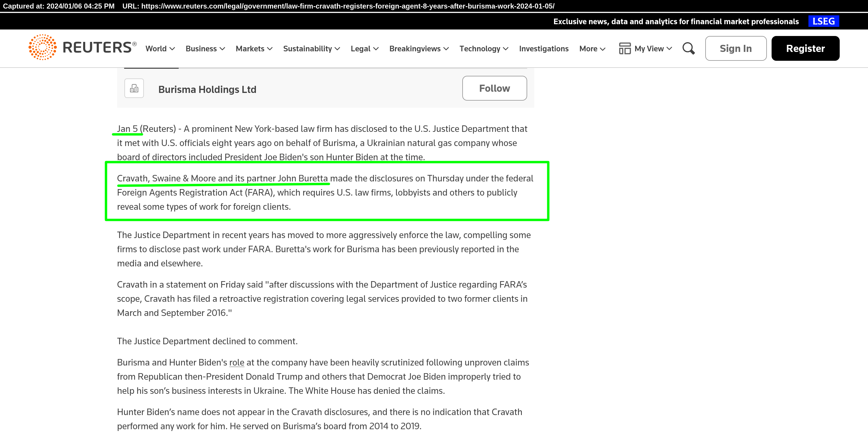The height and width of the screenshot is (436, 868).
Task: Open the Legal section
Action: coord(361,49)
